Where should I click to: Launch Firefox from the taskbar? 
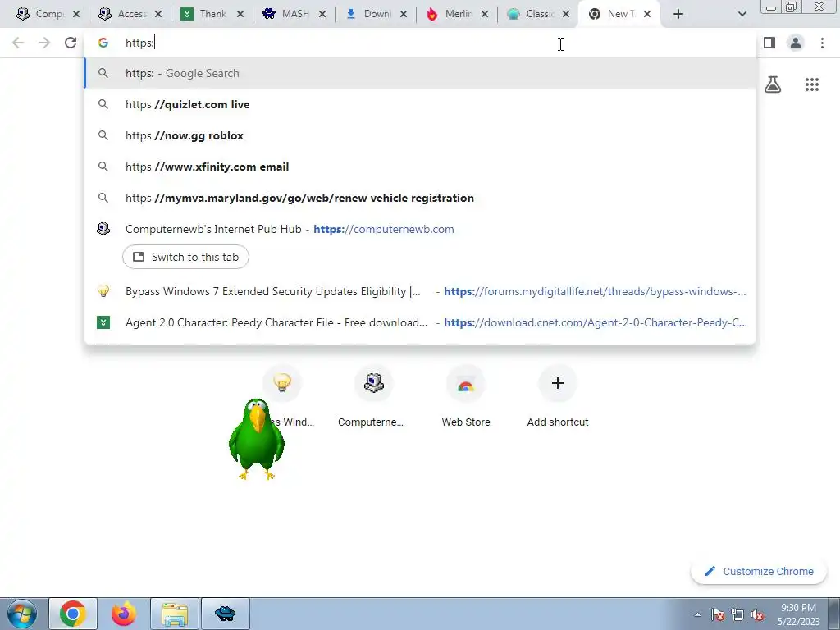[x=124, y=614]
